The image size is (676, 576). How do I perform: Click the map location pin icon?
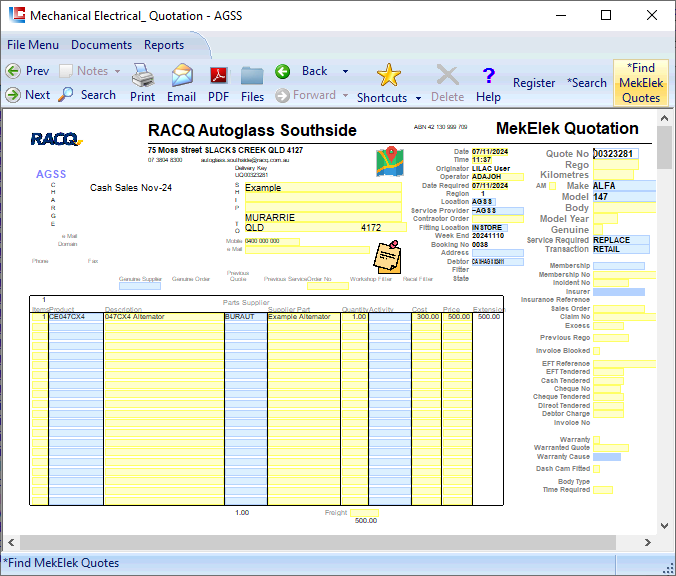[x=388, y=162]
